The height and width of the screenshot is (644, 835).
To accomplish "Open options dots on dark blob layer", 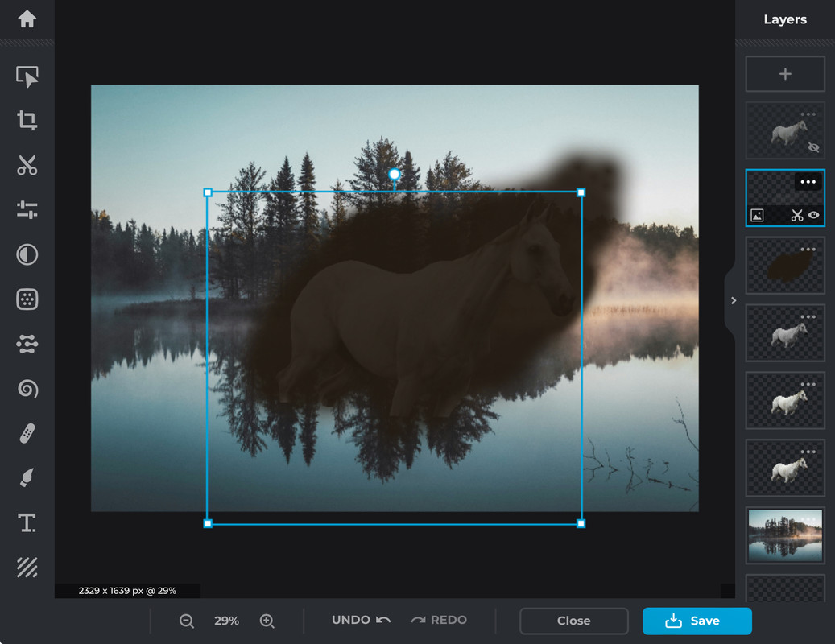I will (x=808, y=249).
